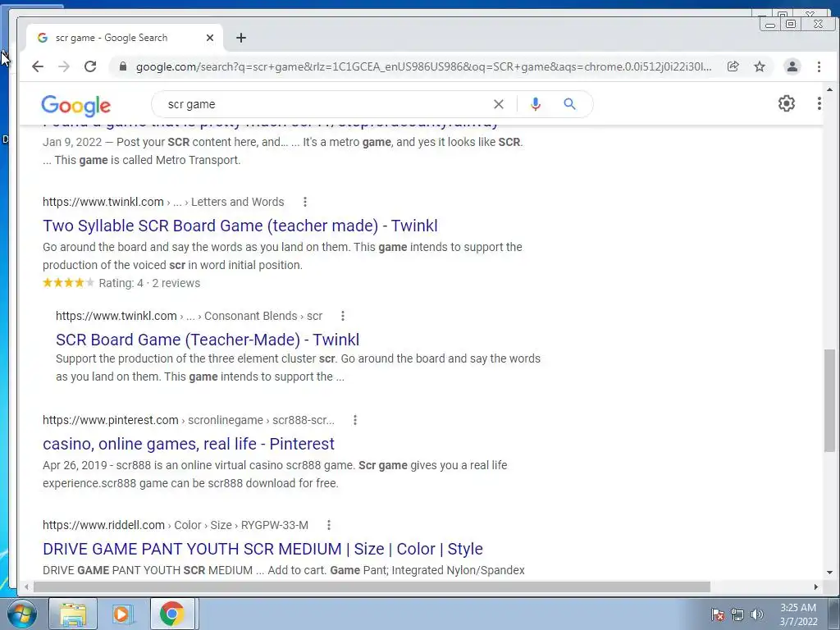Click the scroll-down arrow of vertical scrollbar
This screenshot has width=840, height=630.
tap(829, 573)
